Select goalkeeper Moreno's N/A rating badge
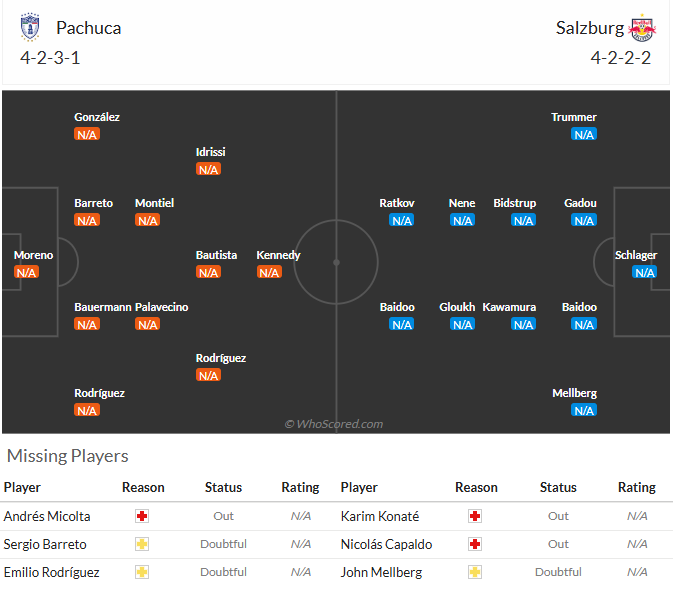Viewport: 673px width, 590px height. point(26,272)
